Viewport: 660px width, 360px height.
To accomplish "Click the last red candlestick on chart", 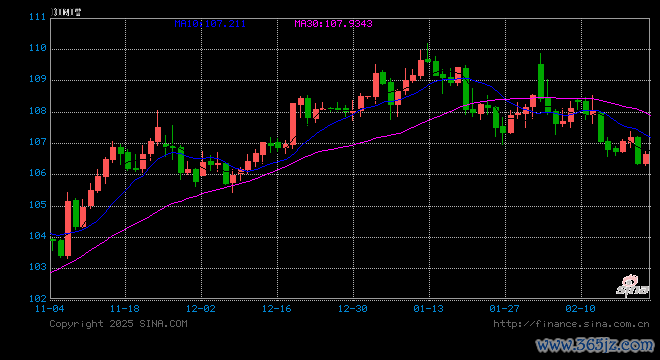I will (646, 158).
